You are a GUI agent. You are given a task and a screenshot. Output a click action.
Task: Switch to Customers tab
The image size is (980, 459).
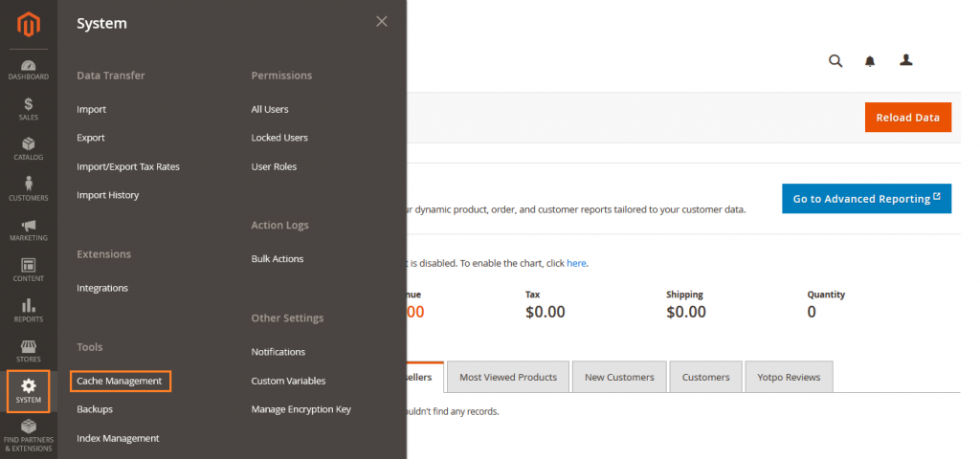[x=705, y=377]
